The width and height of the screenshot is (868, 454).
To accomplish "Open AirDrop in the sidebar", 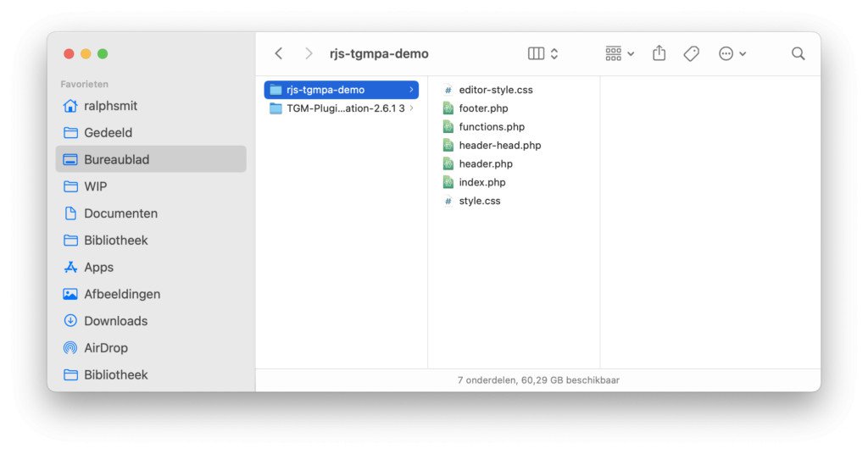I will [x=151, y=348].
